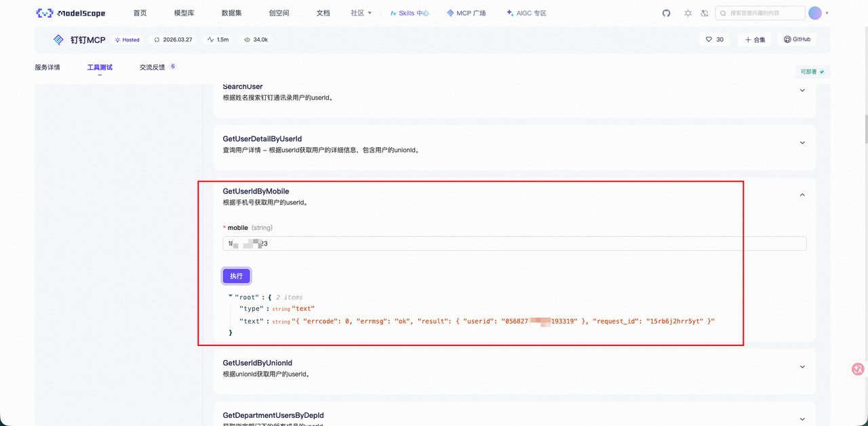Click the "2 items" annotation
The width and height of the screenshot is (868, 426).
pos(290,297)
